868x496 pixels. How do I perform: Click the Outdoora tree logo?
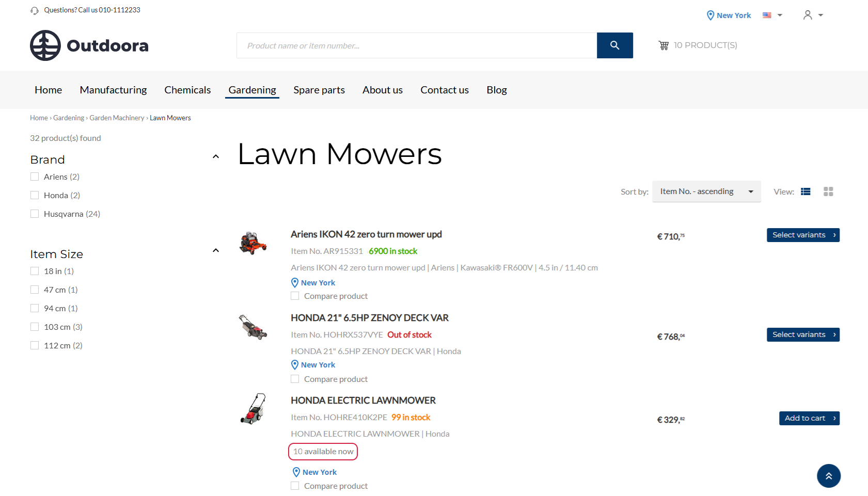coord(45,45)
